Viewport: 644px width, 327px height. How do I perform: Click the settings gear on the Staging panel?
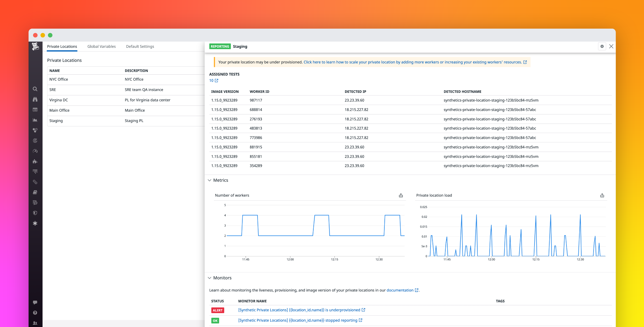click(602, 46)
